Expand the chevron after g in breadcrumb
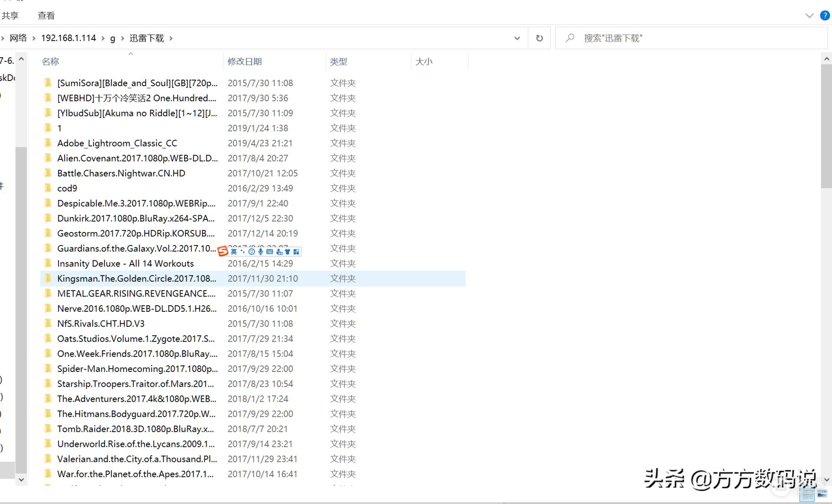 [x=123, y=38]
